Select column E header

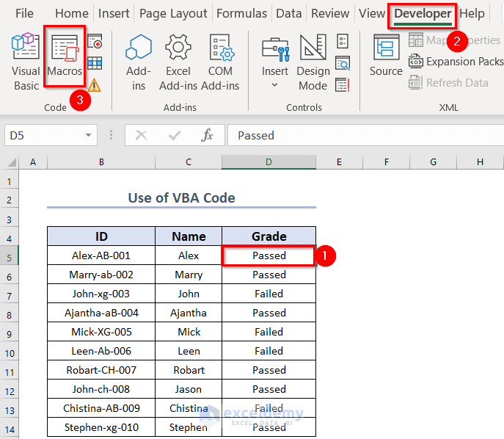click(339, 162)
